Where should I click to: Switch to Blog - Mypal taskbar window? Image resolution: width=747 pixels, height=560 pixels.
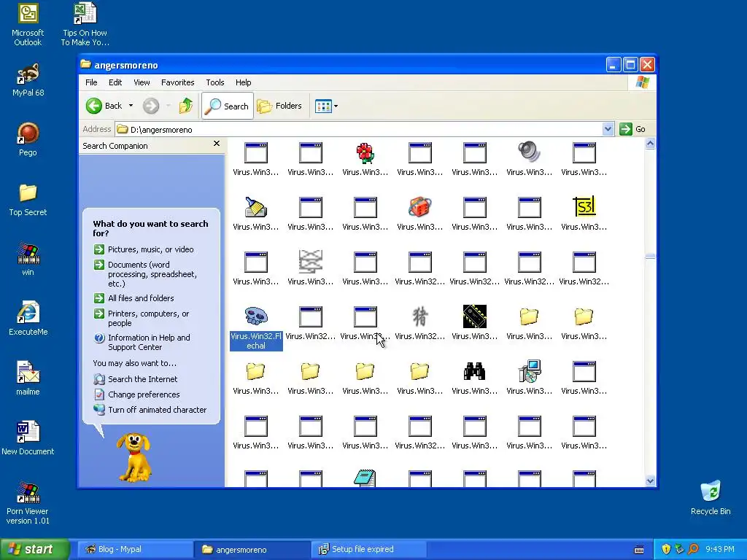point(134,549)
